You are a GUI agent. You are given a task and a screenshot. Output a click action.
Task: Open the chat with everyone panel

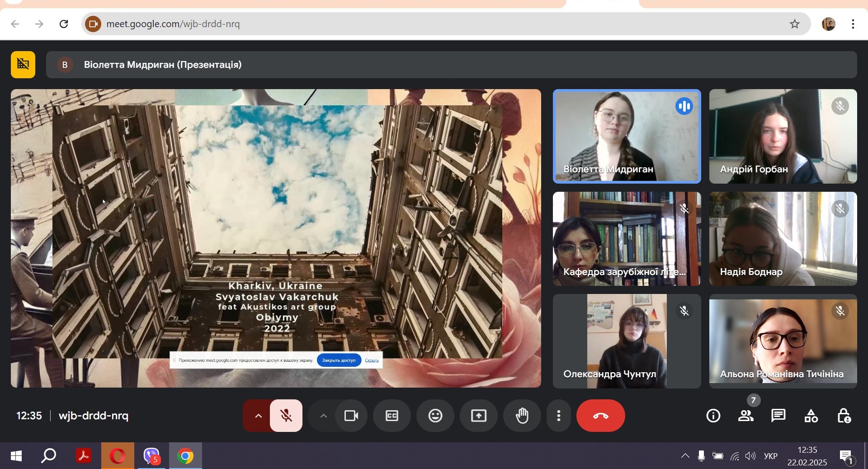click(778, 416)
